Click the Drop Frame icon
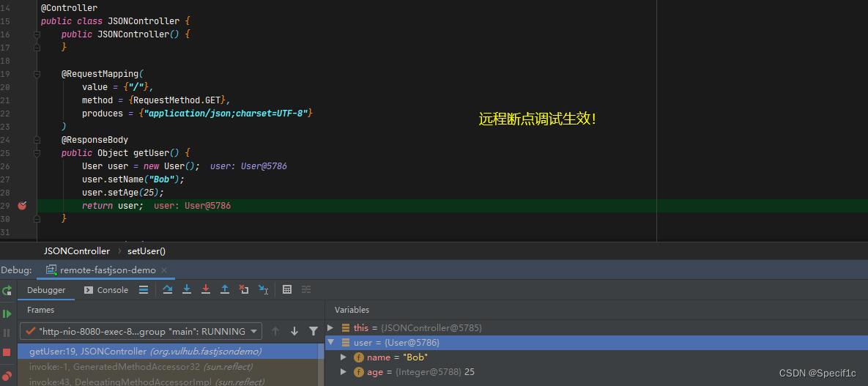 tap(244, 289)
